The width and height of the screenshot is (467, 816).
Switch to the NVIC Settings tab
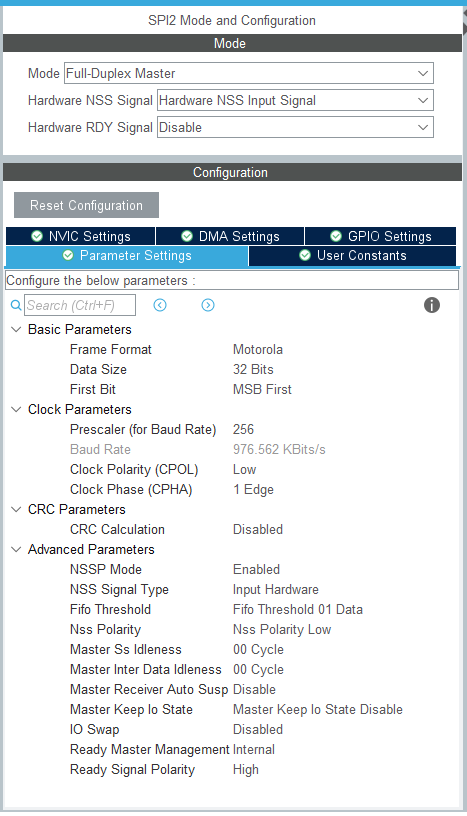(x=81, y=236)
